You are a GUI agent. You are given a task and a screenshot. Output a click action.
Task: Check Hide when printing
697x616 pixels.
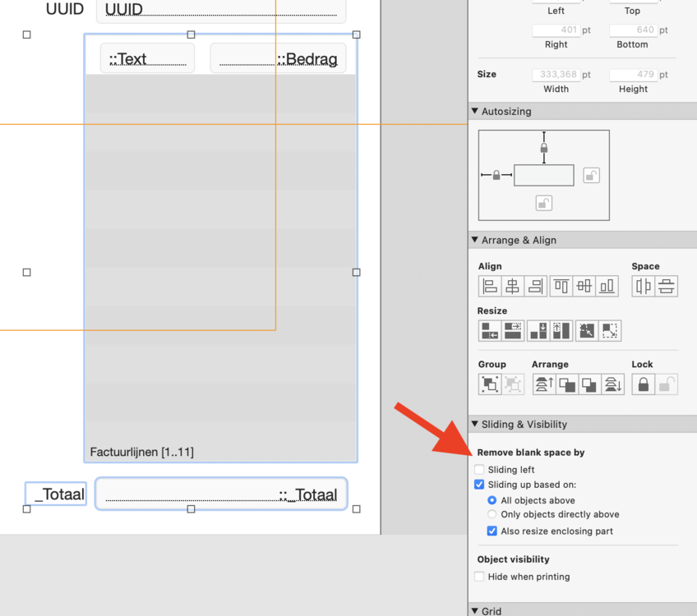click(x=480, y=577)
